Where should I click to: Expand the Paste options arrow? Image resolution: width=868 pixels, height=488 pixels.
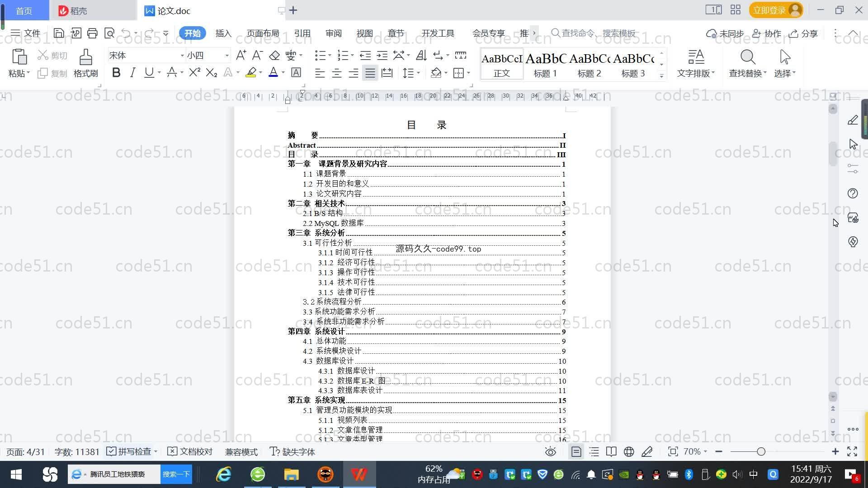coord(28,73)
